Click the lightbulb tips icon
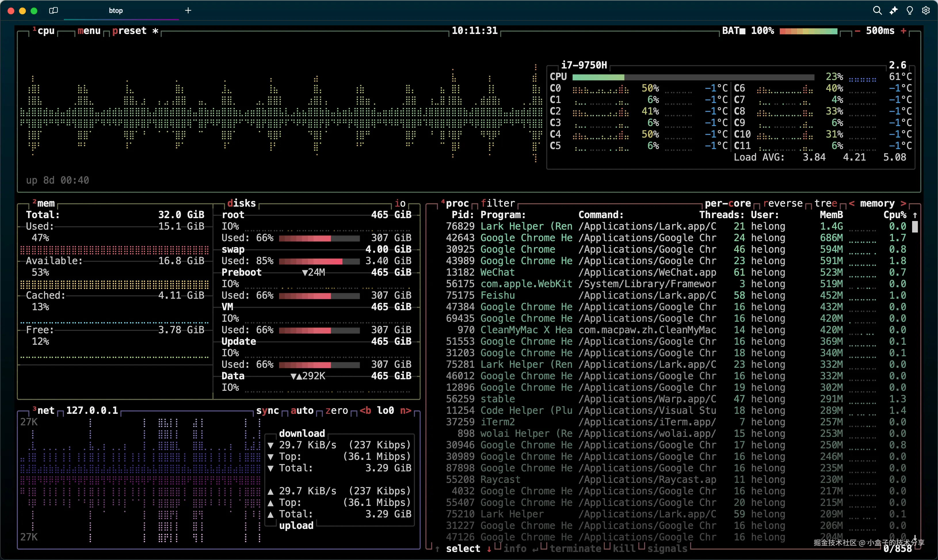The height and width of the screenshot is (560, 938). point(910,11)
